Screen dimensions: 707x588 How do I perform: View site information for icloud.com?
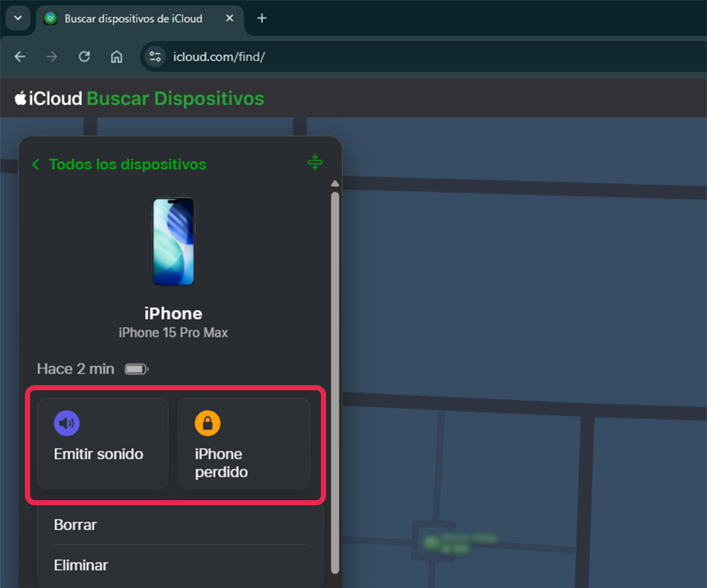point(154,56)
